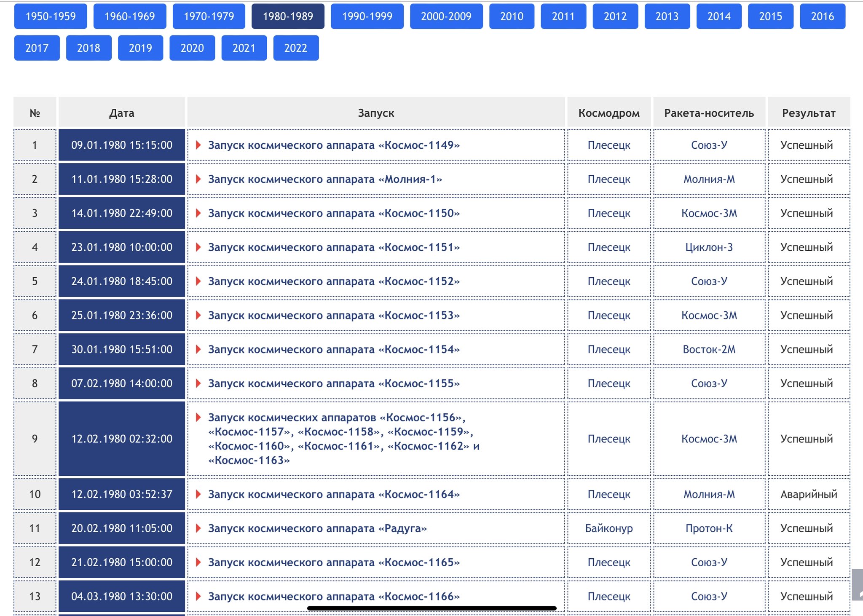The width and height of the screenshot is (863, 616).
Task: Click red triangle next to Радуга launch
Action: [198, 528]
